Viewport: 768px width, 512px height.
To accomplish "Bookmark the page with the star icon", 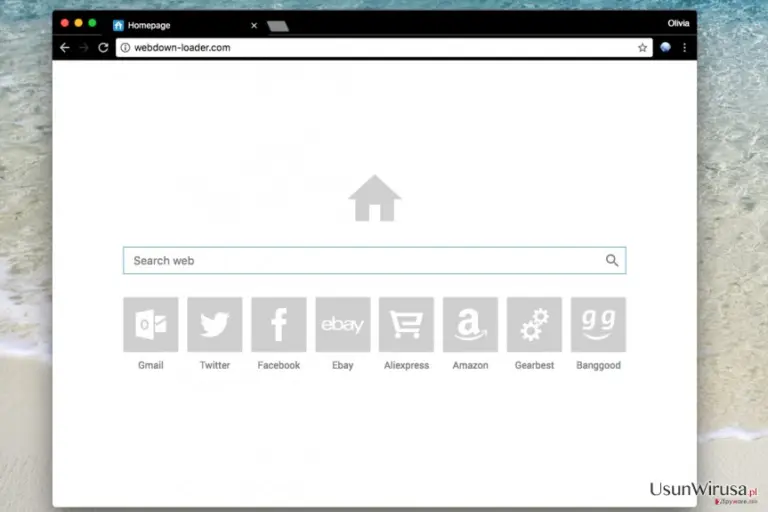I will pos(642,48).
